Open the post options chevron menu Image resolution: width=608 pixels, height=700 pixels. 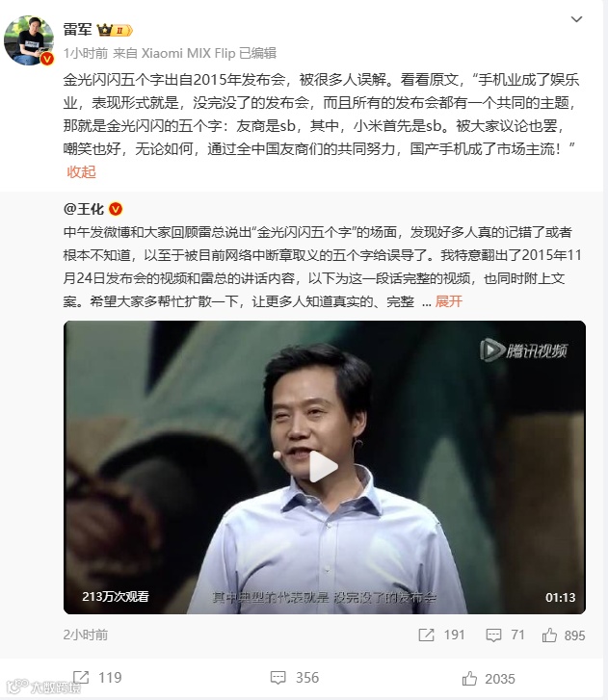coord(577,19)
